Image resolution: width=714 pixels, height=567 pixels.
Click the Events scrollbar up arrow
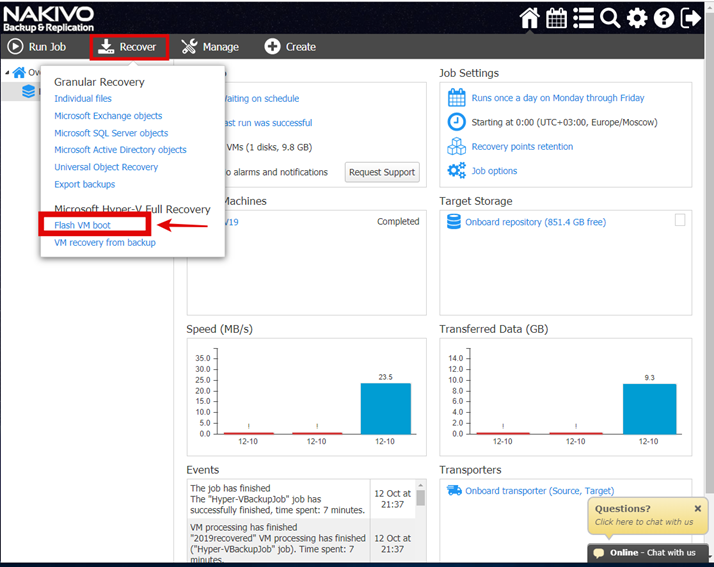pyautogui.click(x=420, y=485)
